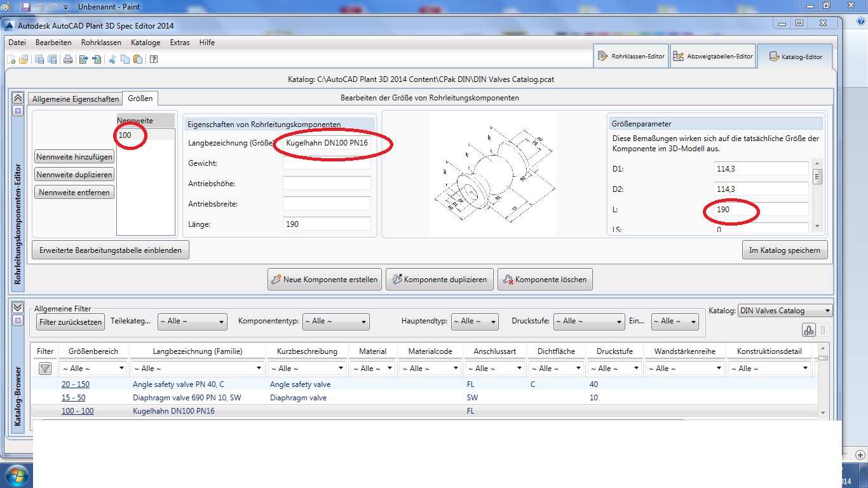Click the L parameter field showing 190
The width and height of the screenshot is (868, 488).
[x=761, y=209]
